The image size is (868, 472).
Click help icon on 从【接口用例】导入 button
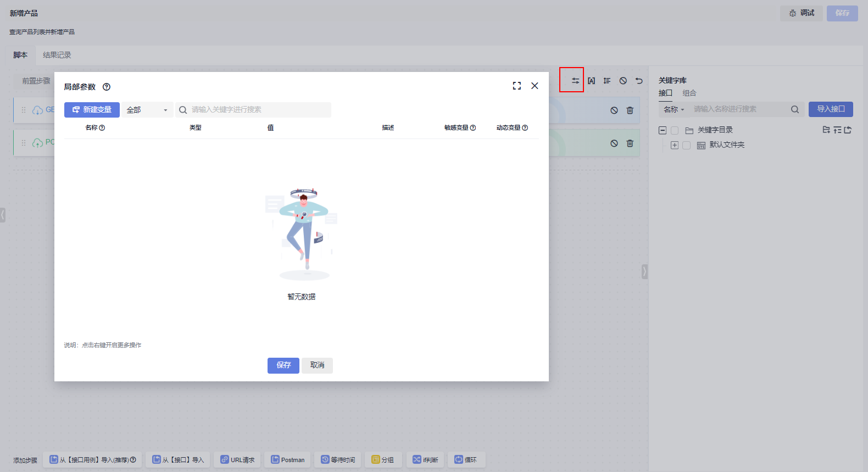click(133, 460)
